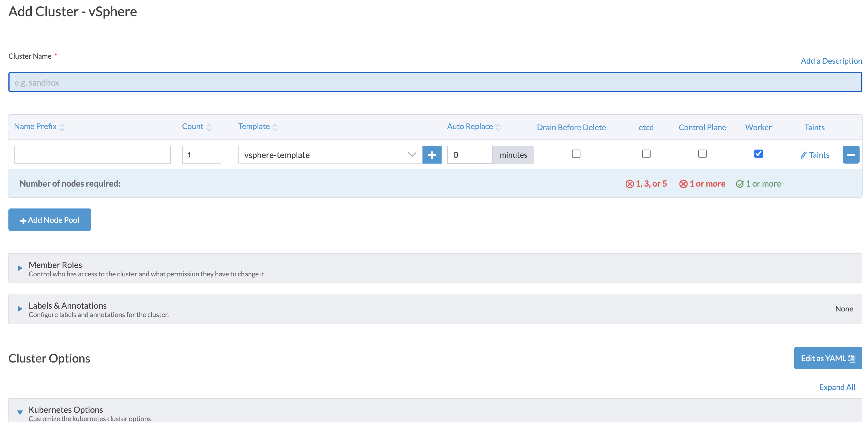The width and height of the screenshot is (868, 422).
Task: Click the Add Node Pool button
Action: pos(50,219)
